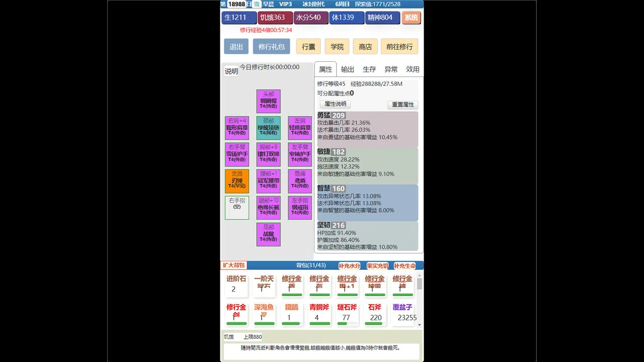The width and height of the screenshot is (644, 362).
Task: Click the 探索值:1771/2528 text
Action: [377, 4]
